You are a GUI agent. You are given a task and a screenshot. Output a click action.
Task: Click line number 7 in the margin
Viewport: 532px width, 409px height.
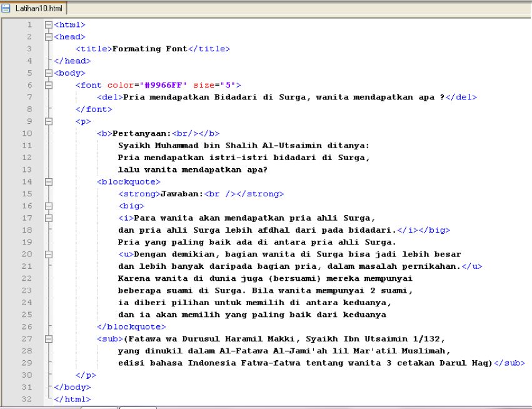point(29,97)
